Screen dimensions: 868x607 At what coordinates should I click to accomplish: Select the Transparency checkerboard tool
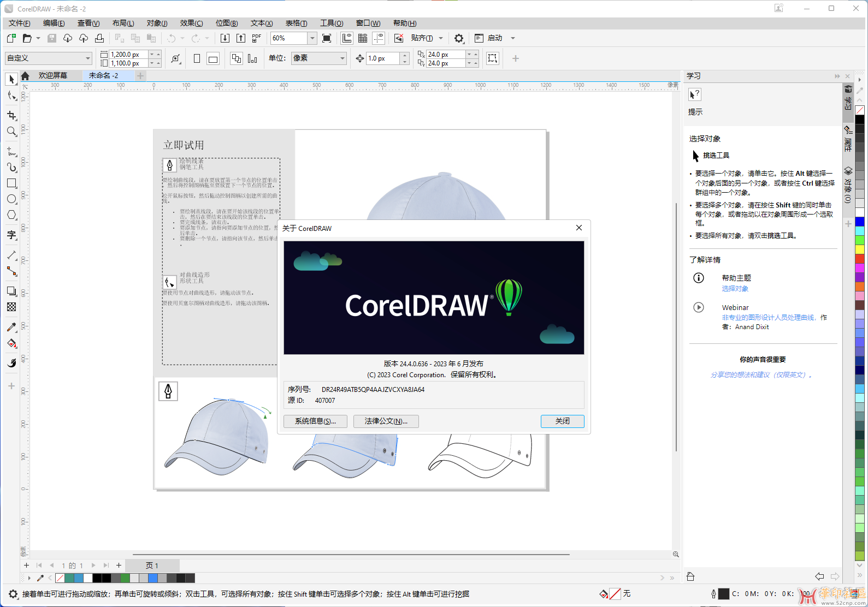(11, 307)
